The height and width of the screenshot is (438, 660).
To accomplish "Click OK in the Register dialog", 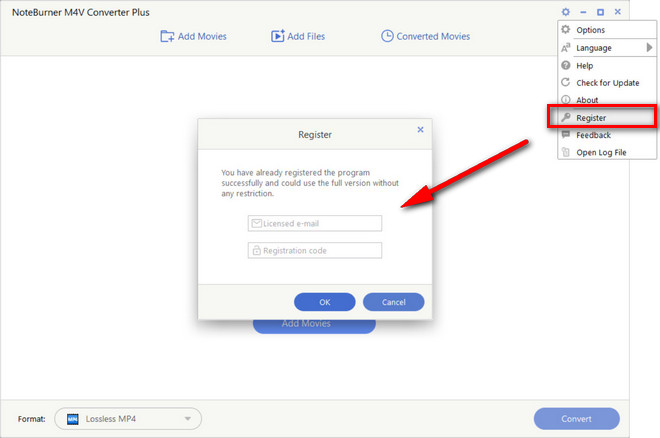I will click(325, 302).
